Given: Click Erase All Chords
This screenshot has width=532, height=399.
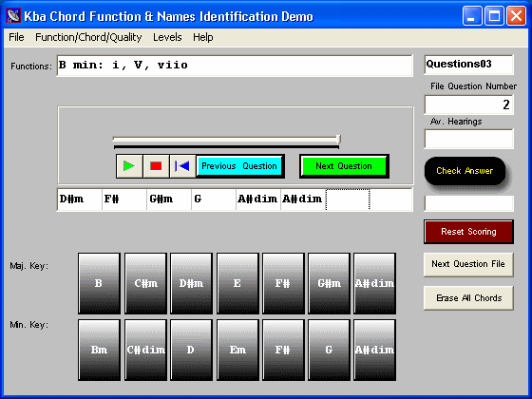Looking at the screenshot, I should coord(468,298).
